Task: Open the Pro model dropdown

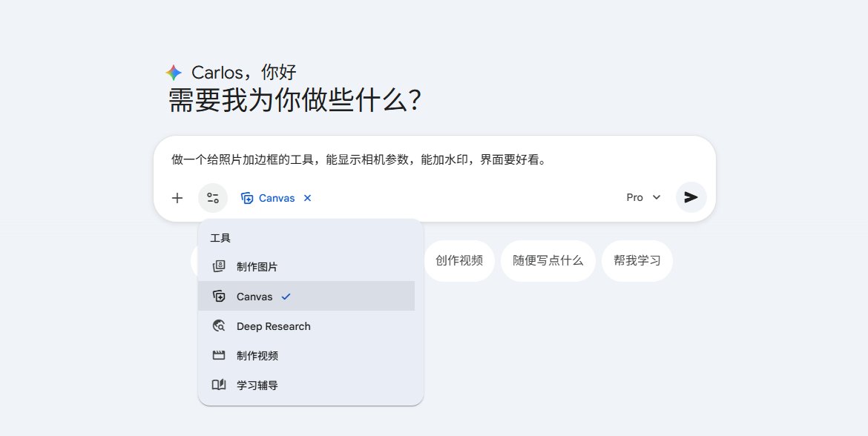Action: pos(643,197)
